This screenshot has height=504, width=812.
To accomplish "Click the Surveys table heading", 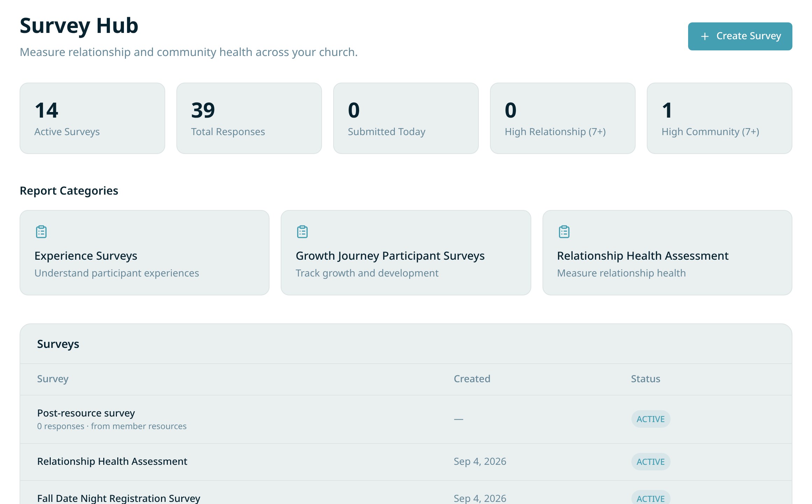I will [58, 344].
